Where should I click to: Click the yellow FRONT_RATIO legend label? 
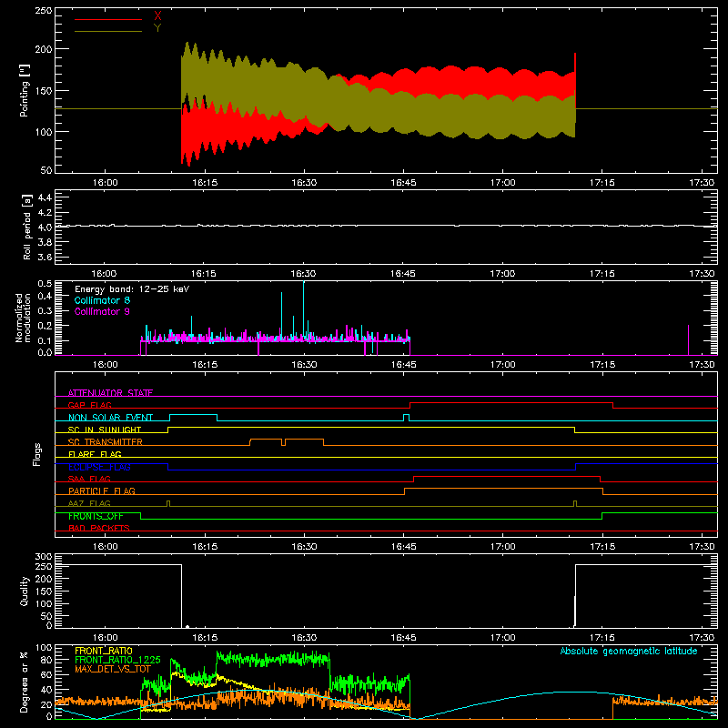pos(104,651)
